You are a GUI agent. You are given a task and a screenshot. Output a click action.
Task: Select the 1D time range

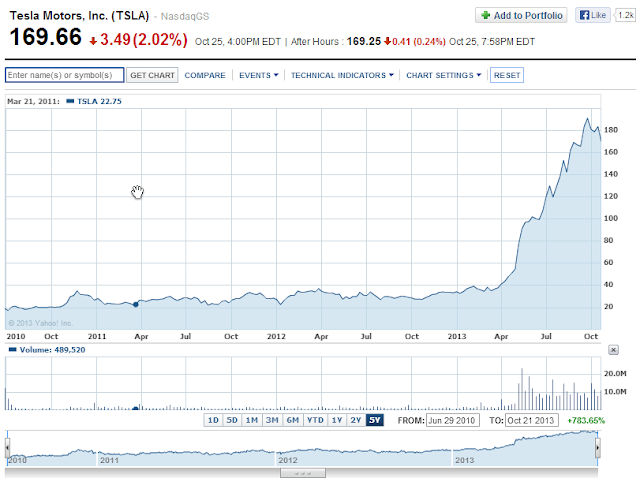pyautogui.click(x=213, y=420)
